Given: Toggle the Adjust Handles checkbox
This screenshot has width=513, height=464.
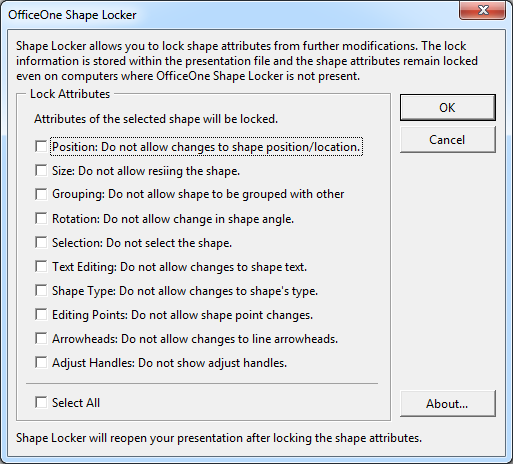Looking at the screenshot, I should pyautogui.click(x=41, y=362).
